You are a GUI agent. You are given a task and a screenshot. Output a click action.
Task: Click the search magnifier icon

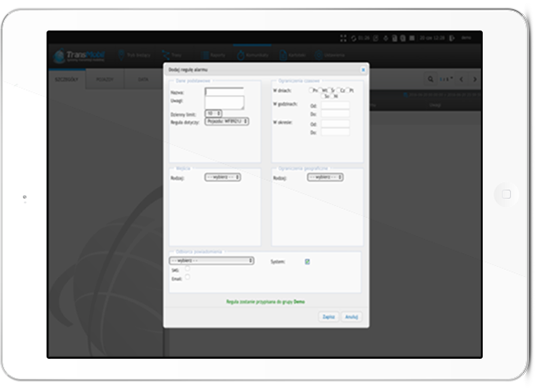tap(431, 79)
